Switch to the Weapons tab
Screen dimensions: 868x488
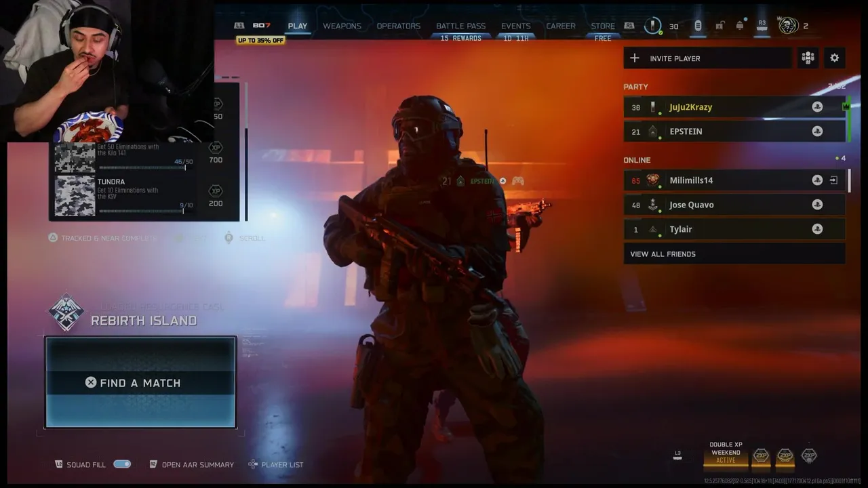342,26
